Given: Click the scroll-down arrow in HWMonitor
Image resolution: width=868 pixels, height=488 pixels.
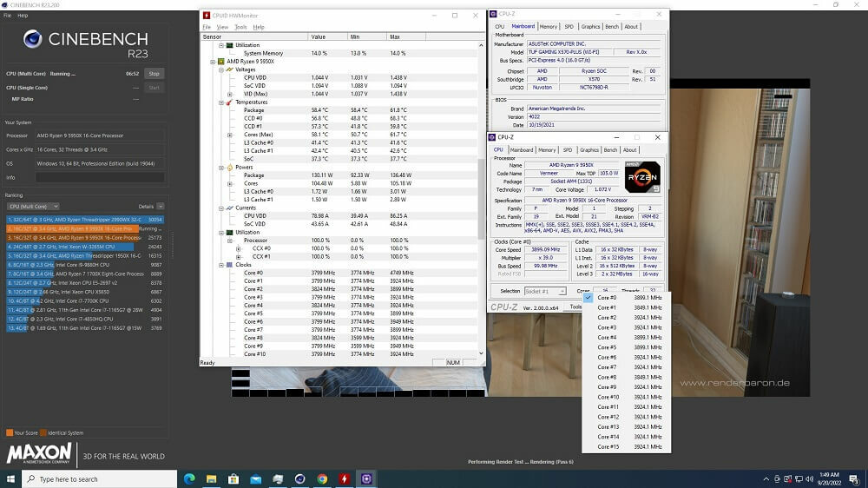Looking at the screenshot, I should click(x=481, y=353).
